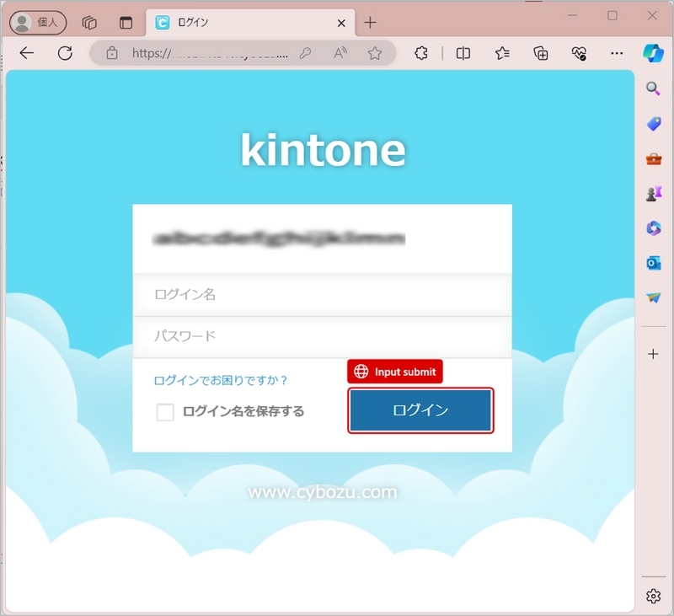Open Browser essentials heart icon

pyautogui.click(x=579, y=53)
